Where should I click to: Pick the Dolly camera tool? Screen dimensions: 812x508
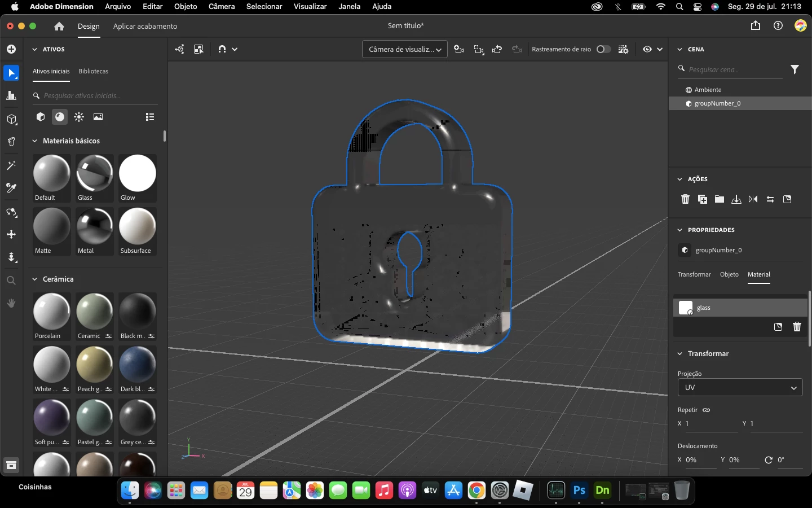coord(11,257)
